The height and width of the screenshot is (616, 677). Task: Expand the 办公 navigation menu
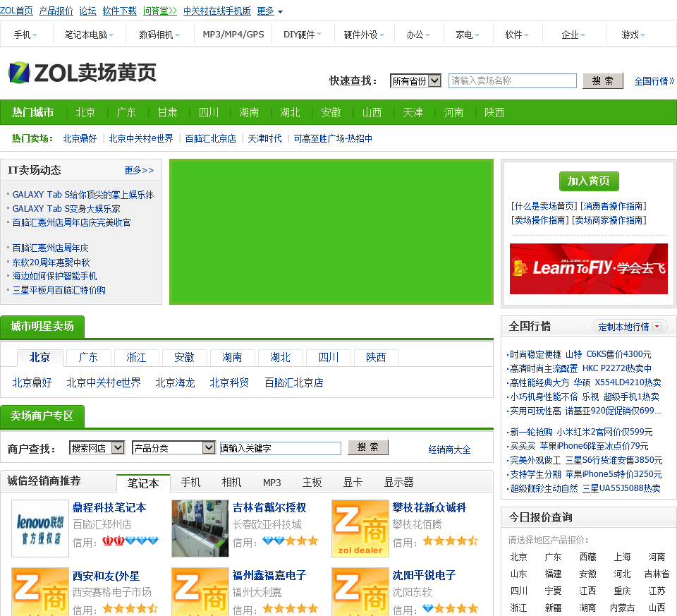pos(418,35)
